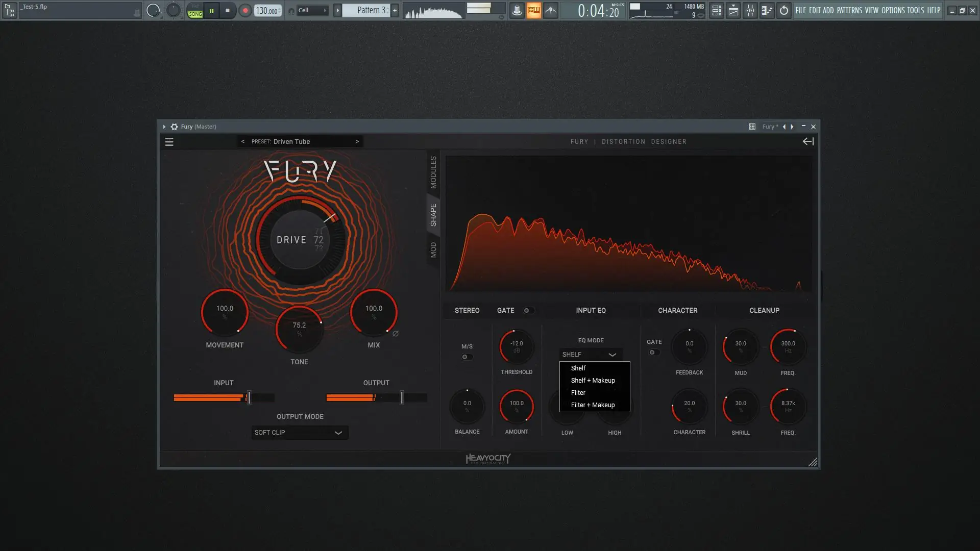
Task: Click the record button
Action: pos(245,10)
